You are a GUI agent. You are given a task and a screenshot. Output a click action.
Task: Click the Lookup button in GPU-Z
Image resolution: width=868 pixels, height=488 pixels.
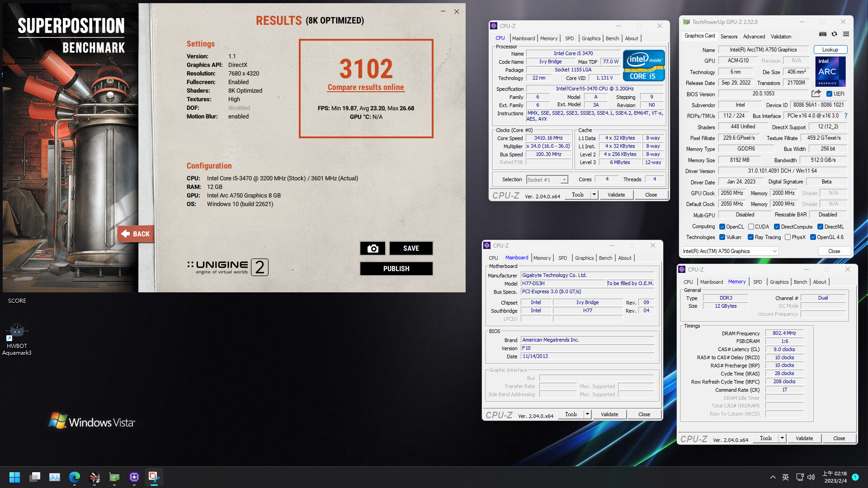[830, 50]
